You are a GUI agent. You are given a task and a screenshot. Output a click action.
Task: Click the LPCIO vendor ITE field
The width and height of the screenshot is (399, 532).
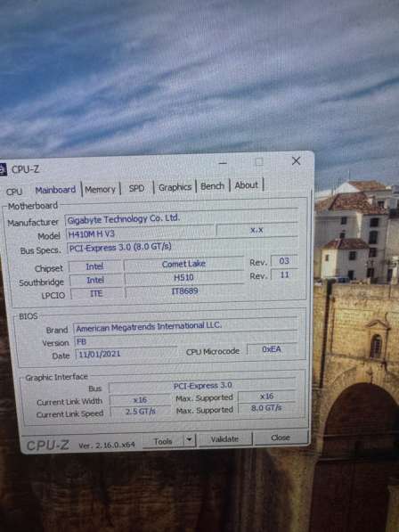tap(96, 293)
